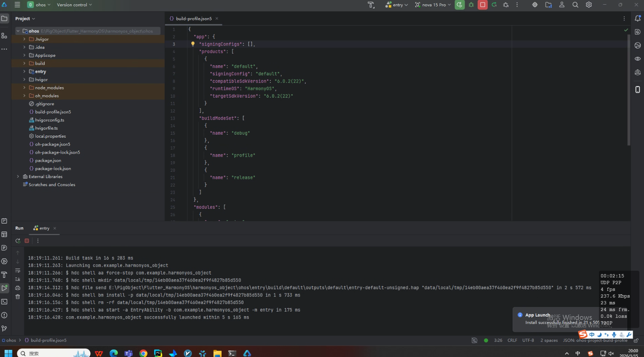Clear all Run console output trash icon
The image size is (644, 357).
coord(18,297)
